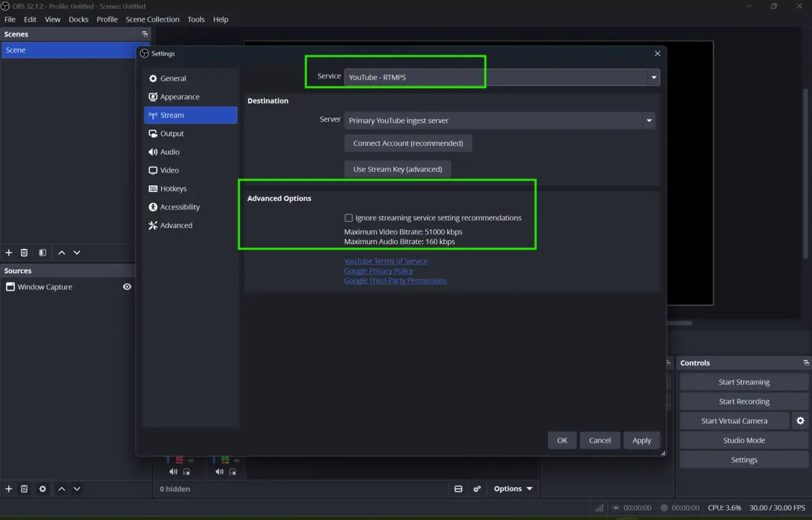
Task: Select the Scene item in Scenes list
Action: pos(68,50)
